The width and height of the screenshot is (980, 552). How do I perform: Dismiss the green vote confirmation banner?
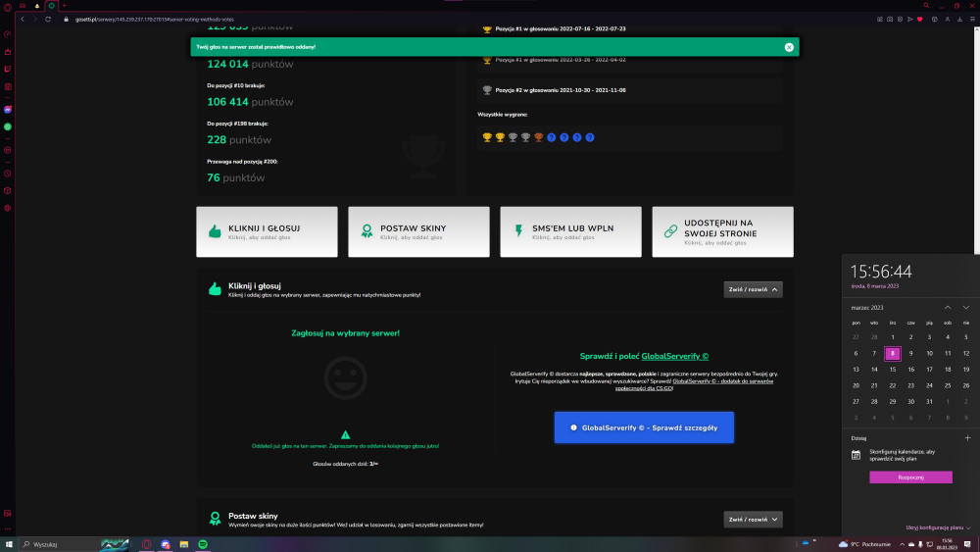pos(789,47)
